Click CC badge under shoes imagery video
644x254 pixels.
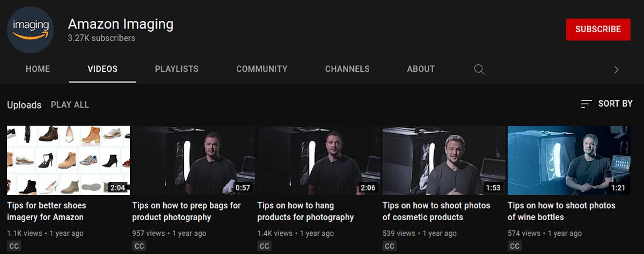tap(14, 246)
